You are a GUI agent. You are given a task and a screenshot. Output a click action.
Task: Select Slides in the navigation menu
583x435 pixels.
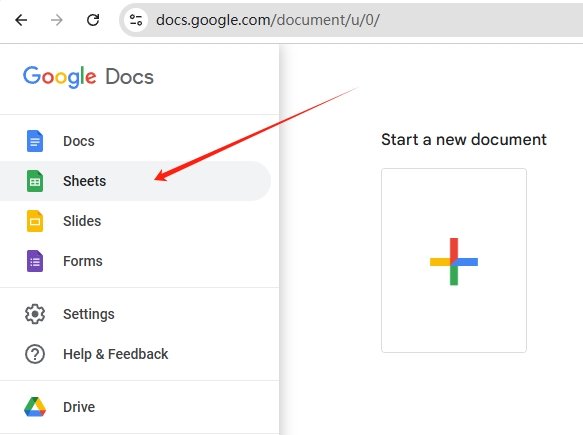click(82, 221)
